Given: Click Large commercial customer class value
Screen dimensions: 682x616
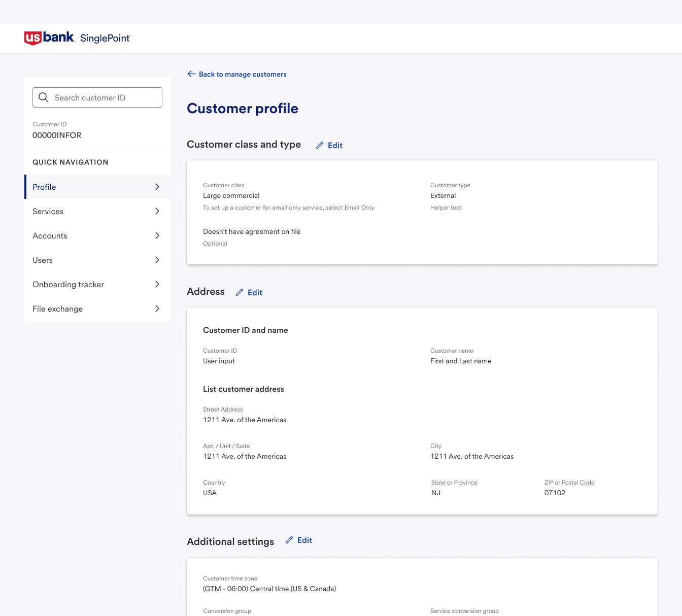Looking at the screenshot, I should [x=231, y=195].
